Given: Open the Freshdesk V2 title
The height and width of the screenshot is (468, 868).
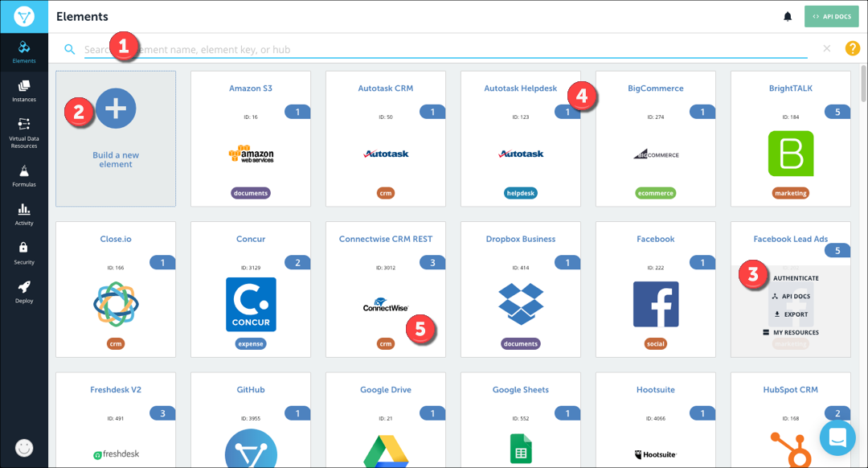Looking at the screenshot, I should [116, 389].
